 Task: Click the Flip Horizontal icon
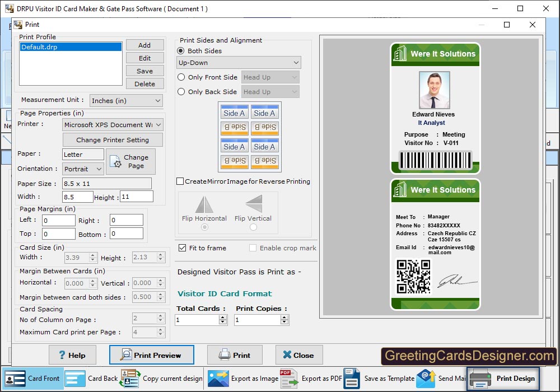tap(204, 204)
